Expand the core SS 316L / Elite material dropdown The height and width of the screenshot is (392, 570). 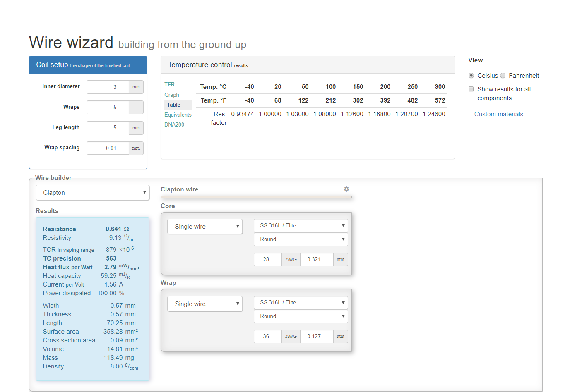click(301, 225)
